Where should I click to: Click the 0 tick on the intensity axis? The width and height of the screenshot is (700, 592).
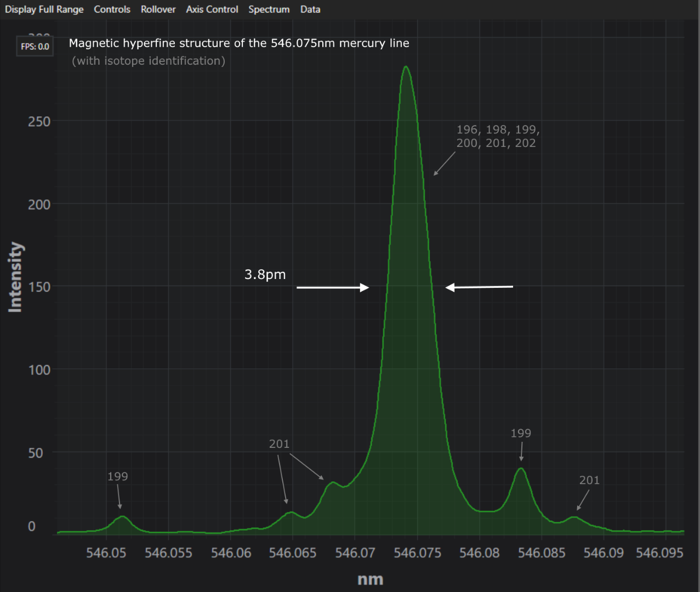[x=32, y=526]
